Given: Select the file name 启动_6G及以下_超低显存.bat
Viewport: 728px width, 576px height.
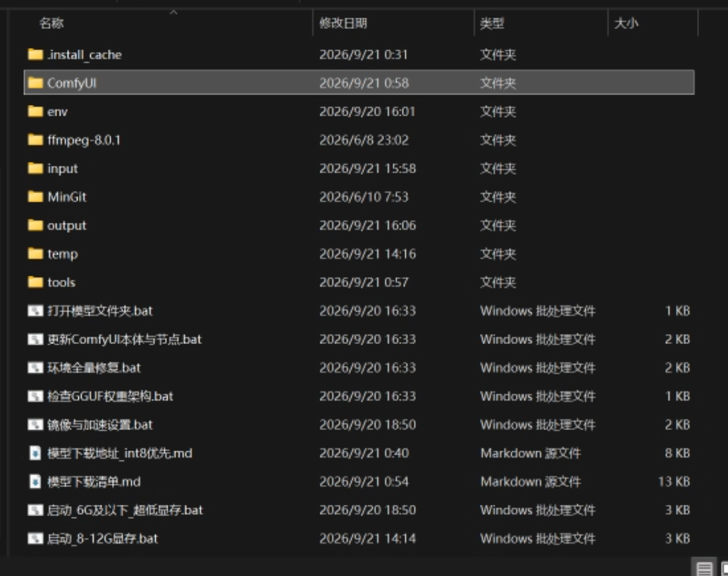Looking at the screenshot, I should click(x=125, y=510).
